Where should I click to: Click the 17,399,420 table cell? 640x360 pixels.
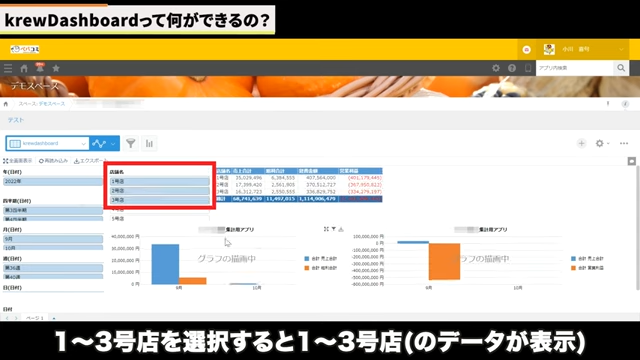pyautogui.click(x=249, y=185)
